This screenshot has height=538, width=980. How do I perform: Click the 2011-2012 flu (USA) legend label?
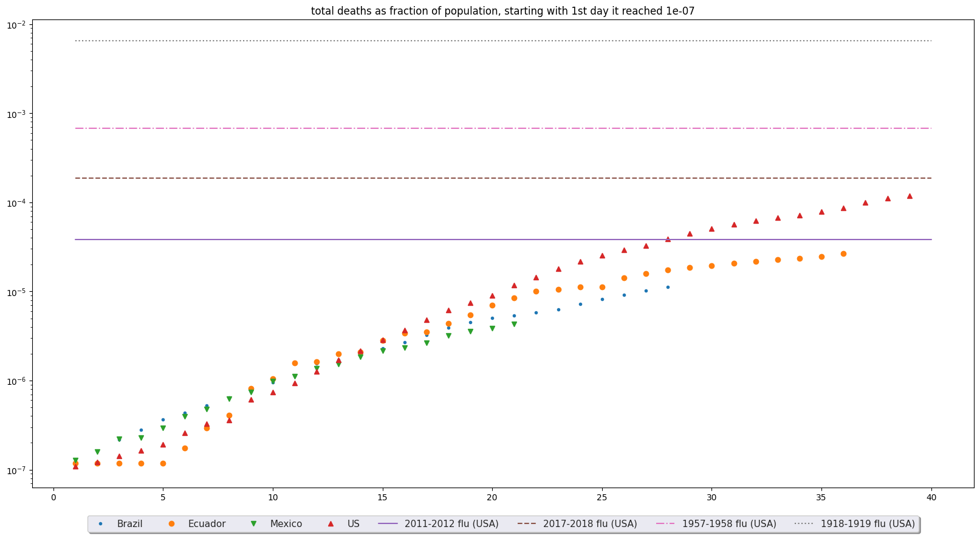pyautogui.click(x=451, y=523)
